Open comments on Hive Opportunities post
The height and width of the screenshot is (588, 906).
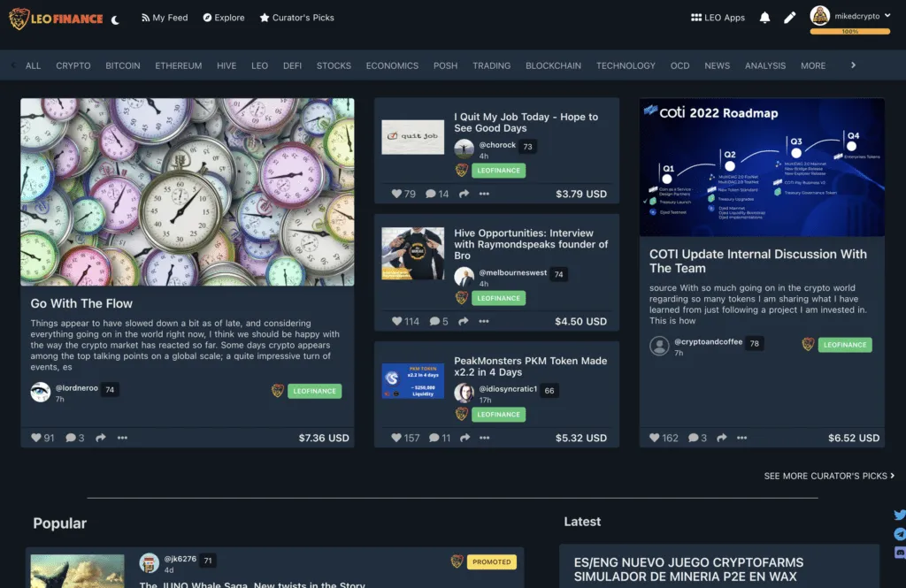[434, 321]
